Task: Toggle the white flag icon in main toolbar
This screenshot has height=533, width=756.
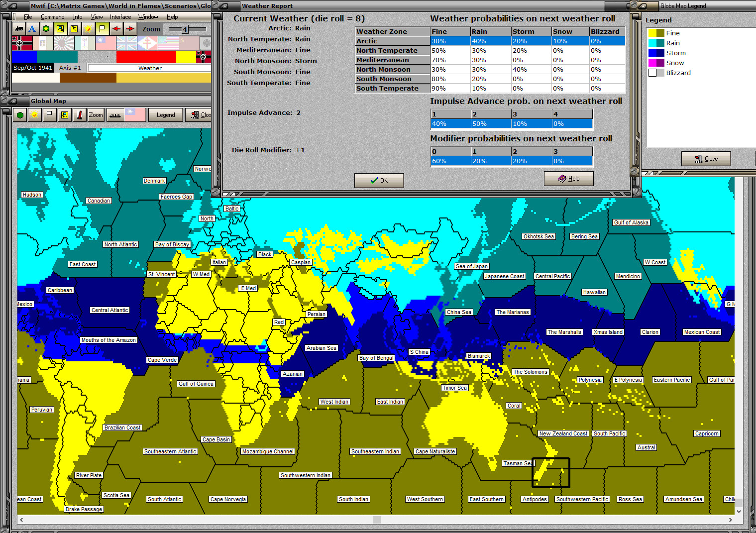Action: pos(102,29)
